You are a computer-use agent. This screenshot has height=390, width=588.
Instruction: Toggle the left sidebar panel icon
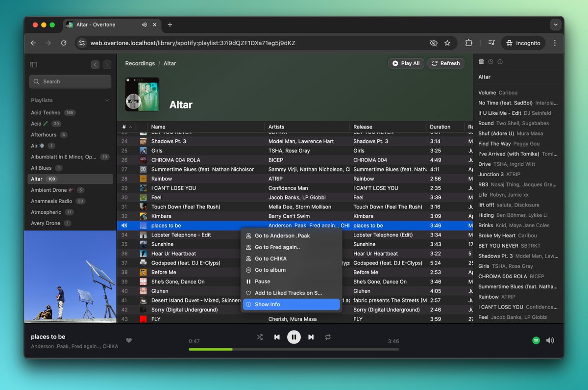(33, 64)
